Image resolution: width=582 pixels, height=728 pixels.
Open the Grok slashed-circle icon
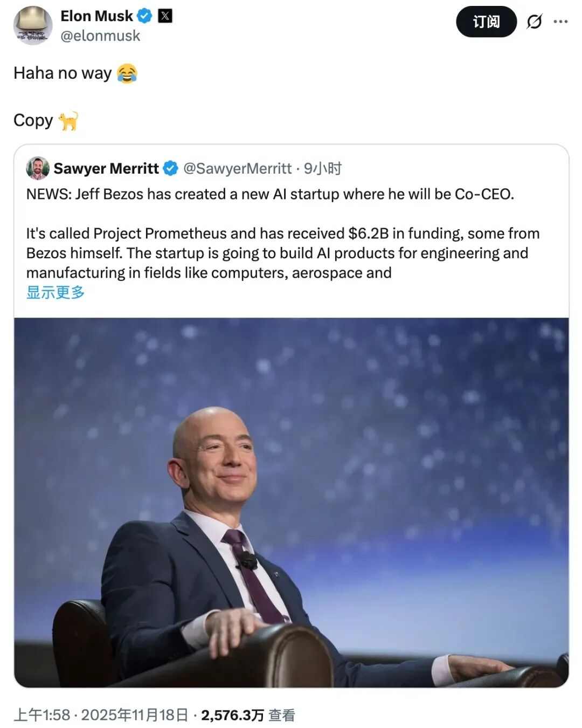point(534,22)
